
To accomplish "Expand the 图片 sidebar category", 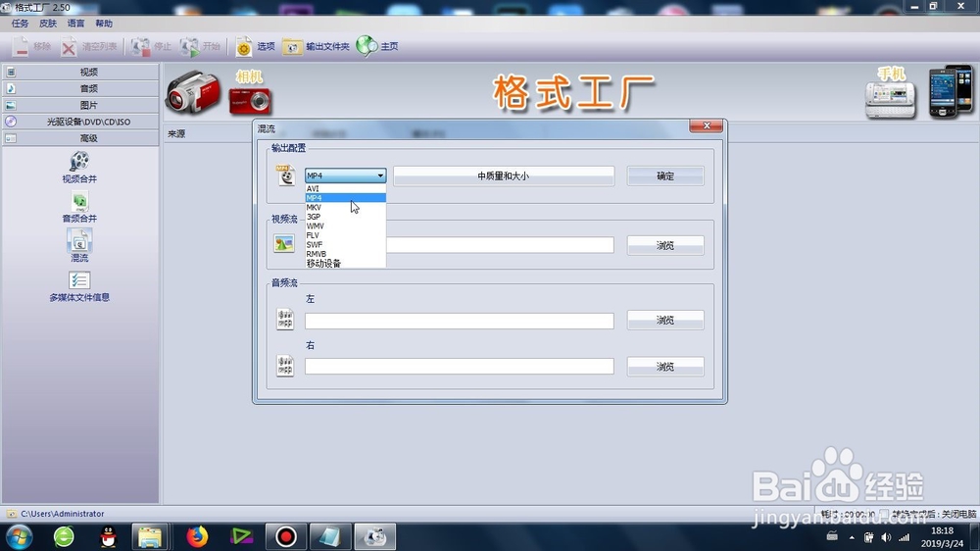I will pyautogui.click(x=80, y=105).
